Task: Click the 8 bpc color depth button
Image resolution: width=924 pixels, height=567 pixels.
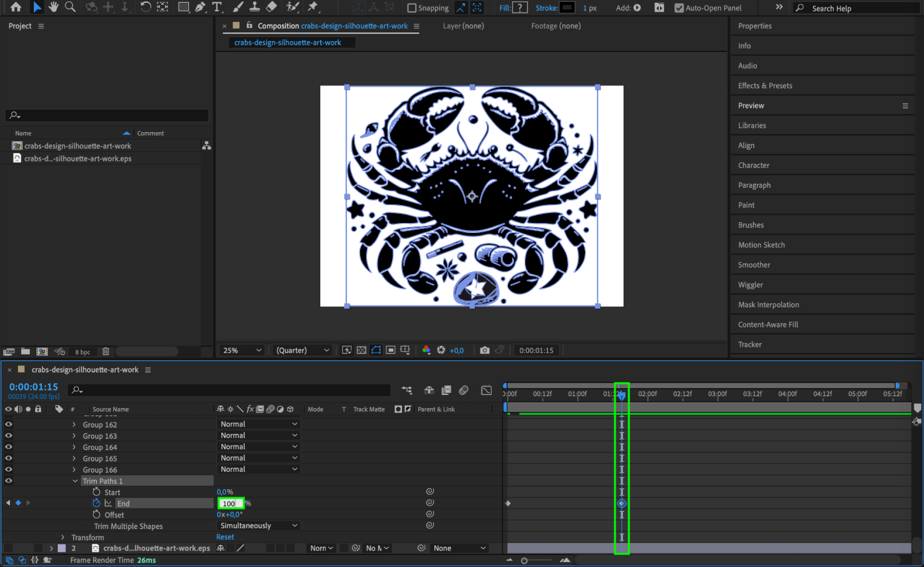Action: tap(83, 352)
